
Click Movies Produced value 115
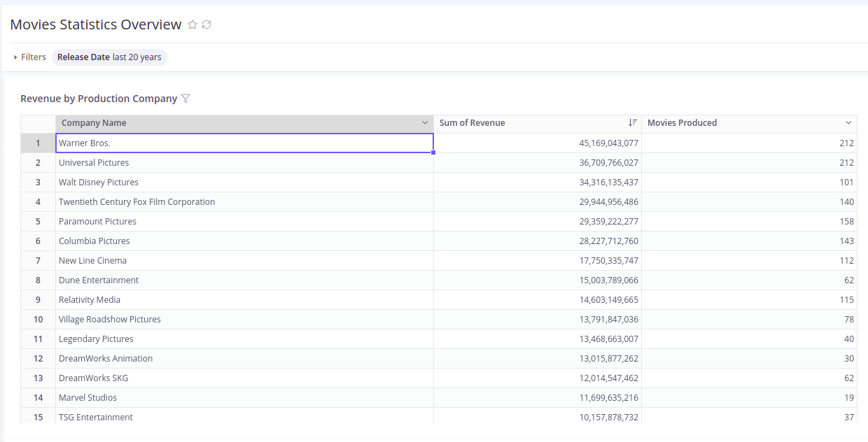[749, 299]
